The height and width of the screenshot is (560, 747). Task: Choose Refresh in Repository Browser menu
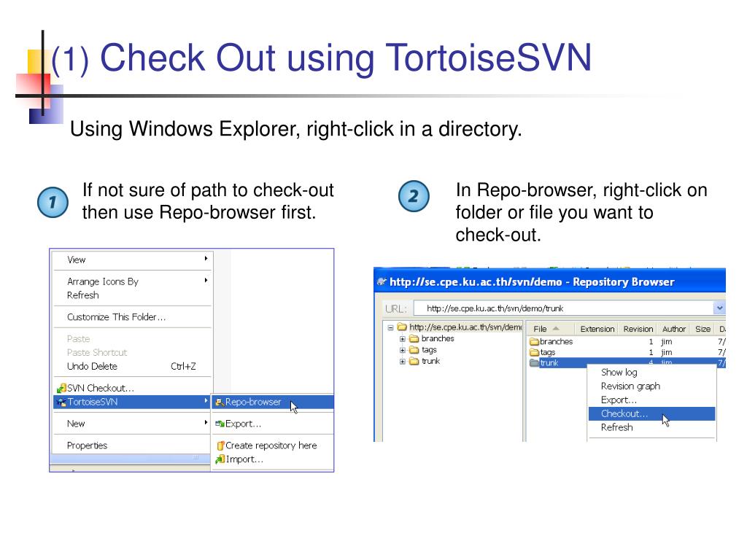click(651, 427)
